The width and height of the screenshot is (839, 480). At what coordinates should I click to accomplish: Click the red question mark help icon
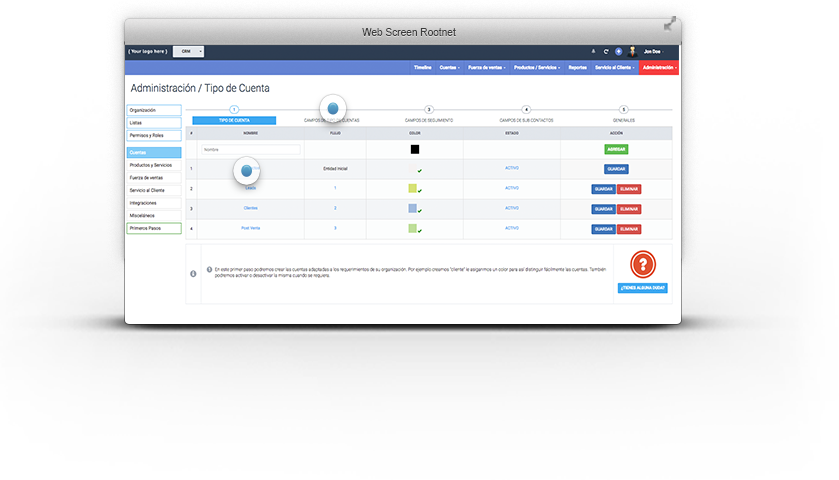pos(642,265)
